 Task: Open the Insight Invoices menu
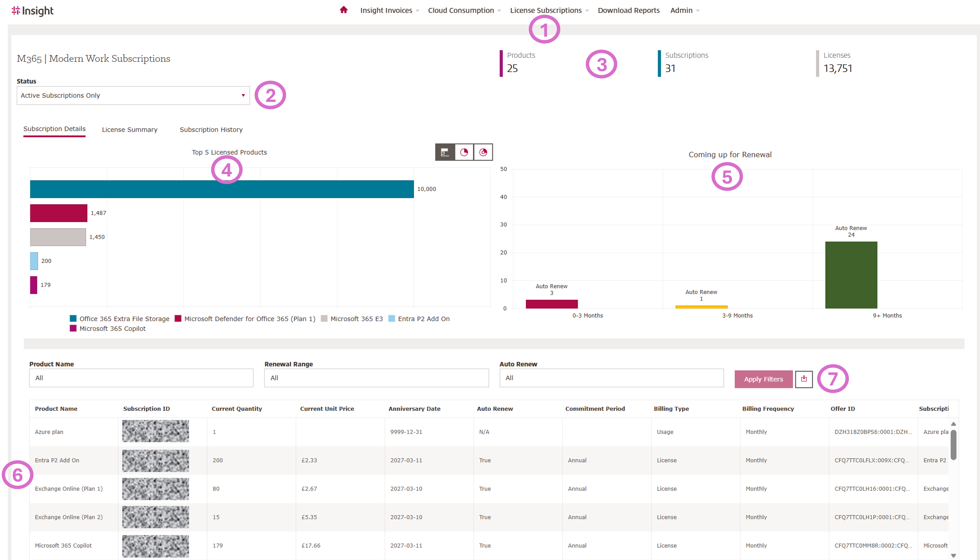389,10
